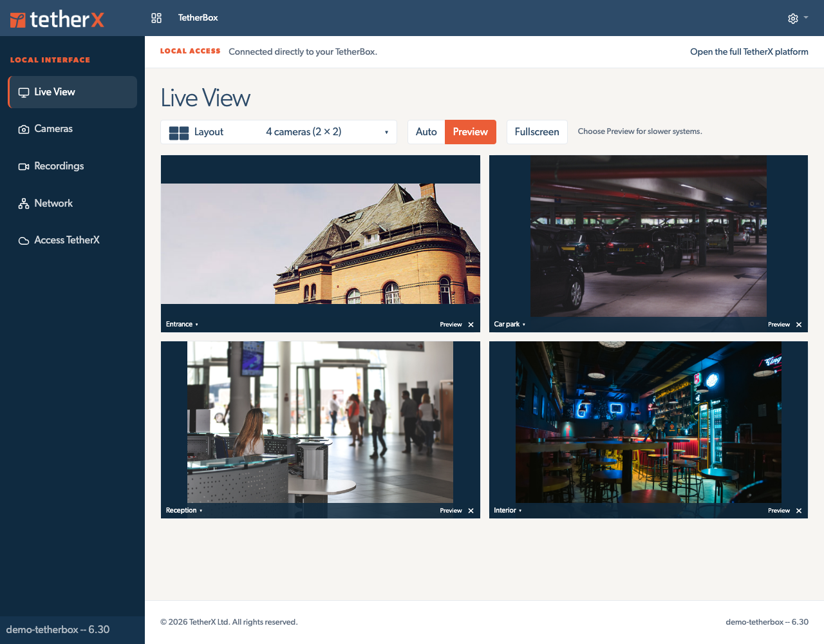The height and width of the screenshot is (644, 824).
Task: Expand the Interior camera selector
Action: (x=508, y=511)
